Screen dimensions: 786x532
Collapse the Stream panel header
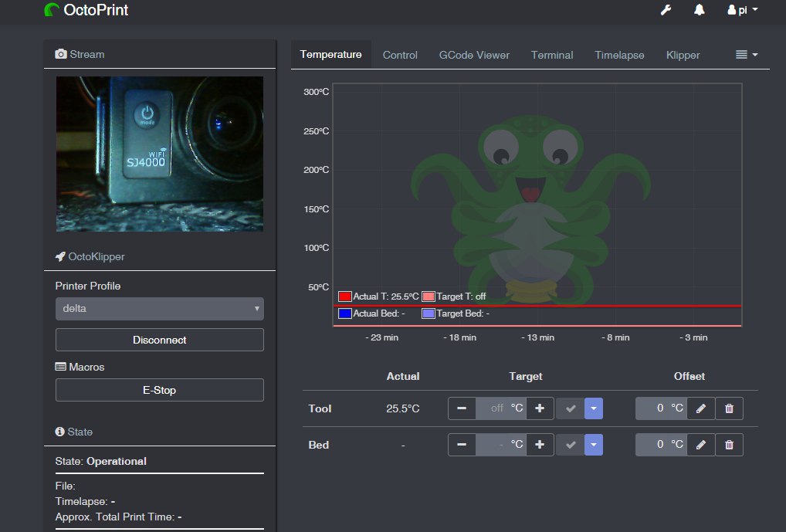80,54
